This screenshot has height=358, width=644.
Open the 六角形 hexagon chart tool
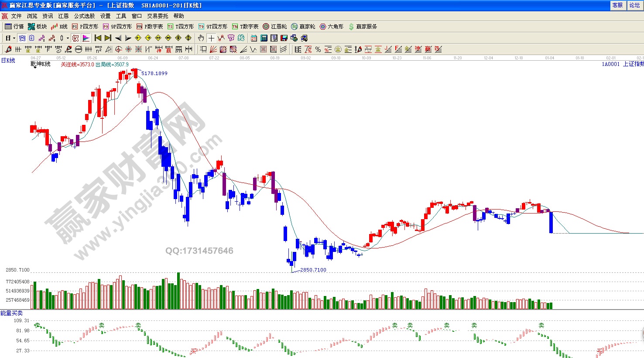click(x=332, y=27)
